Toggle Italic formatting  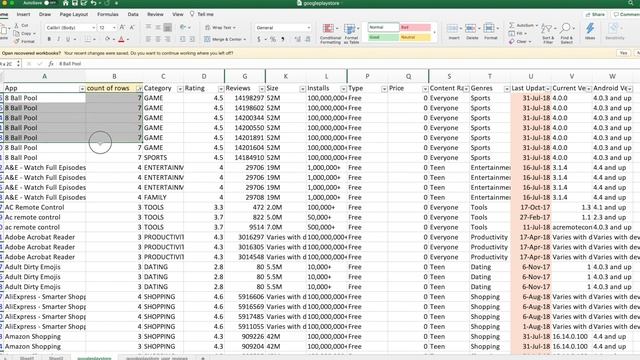click(58, 39)
